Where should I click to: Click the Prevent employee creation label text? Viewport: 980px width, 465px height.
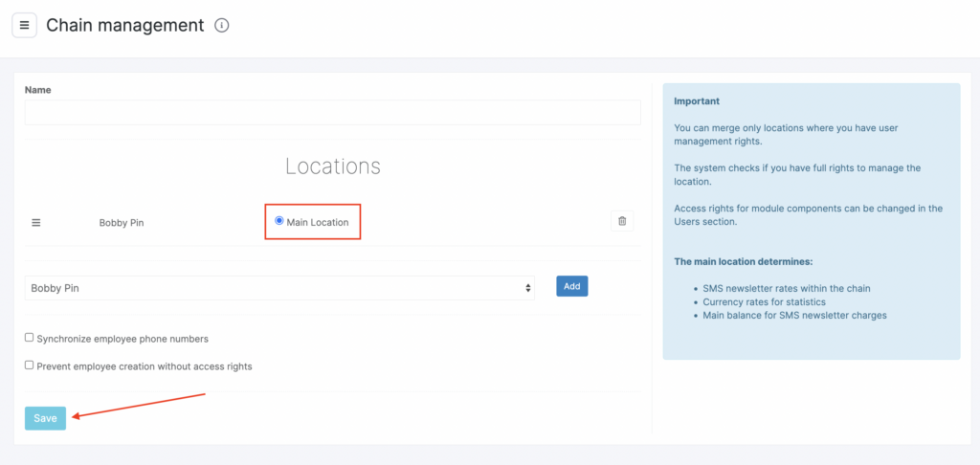[x=145, y=365]
